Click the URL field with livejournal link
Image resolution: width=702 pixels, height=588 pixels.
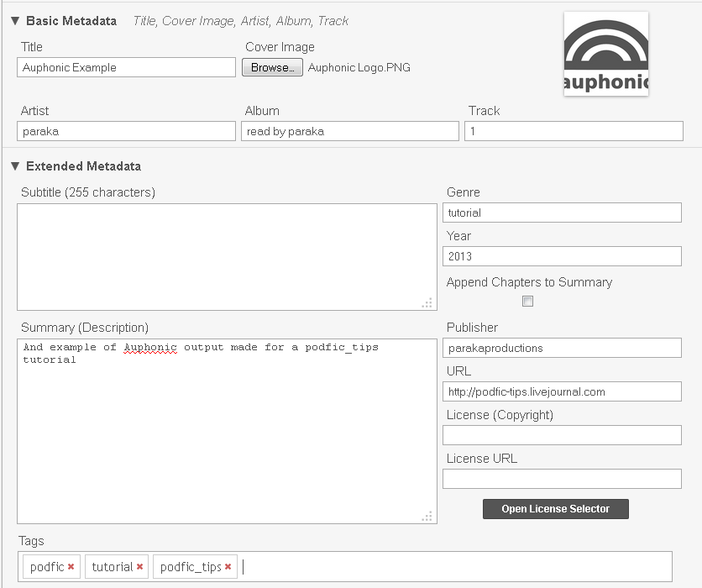[562, 391]
